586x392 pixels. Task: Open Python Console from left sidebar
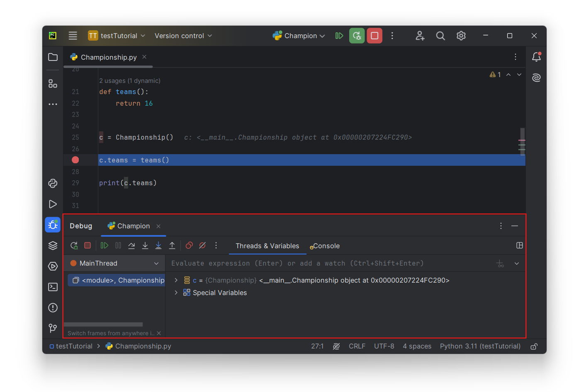tap(53, 183)
